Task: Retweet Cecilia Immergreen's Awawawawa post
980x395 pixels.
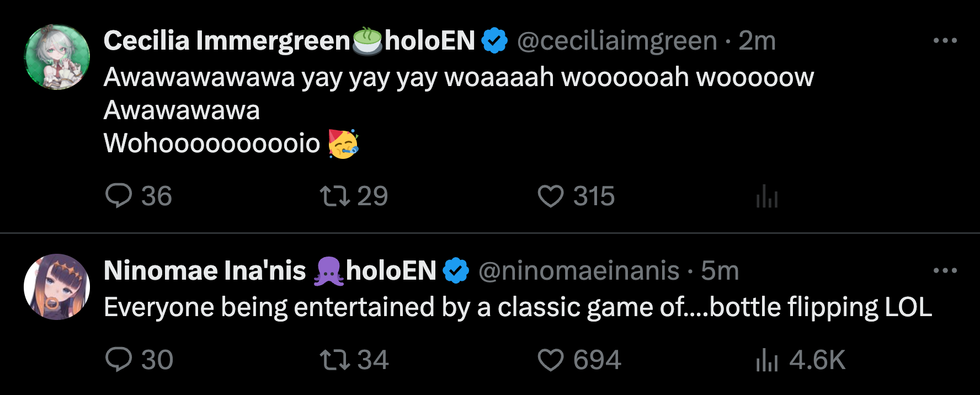Action: click(x=335, y=196)
